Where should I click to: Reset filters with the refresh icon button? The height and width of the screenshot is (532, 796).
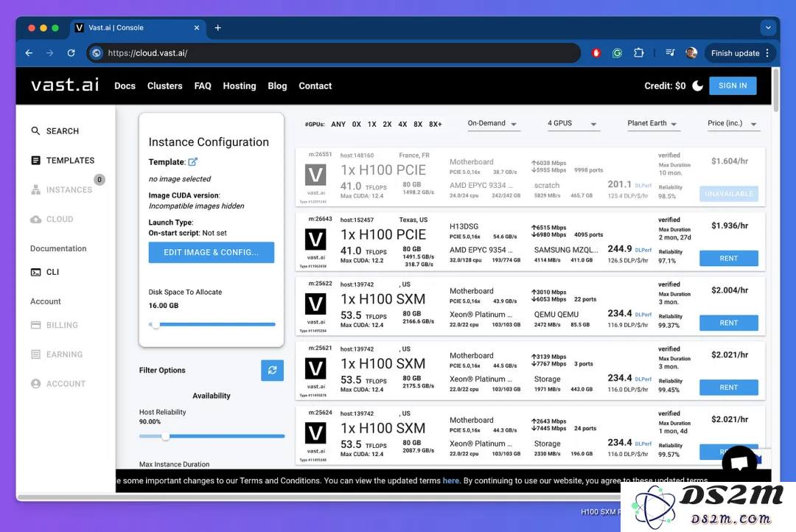[272, 370]
